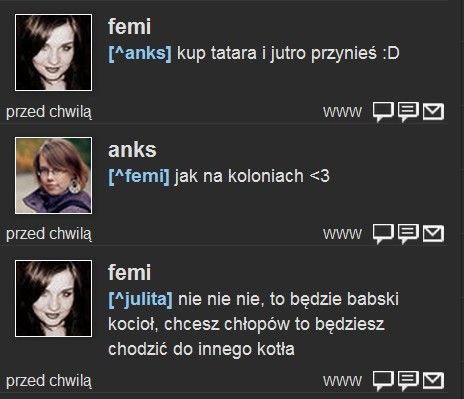The image size is (464, 399).
Task: Open the [^julita] mention link
Action: tap(141, 299)
